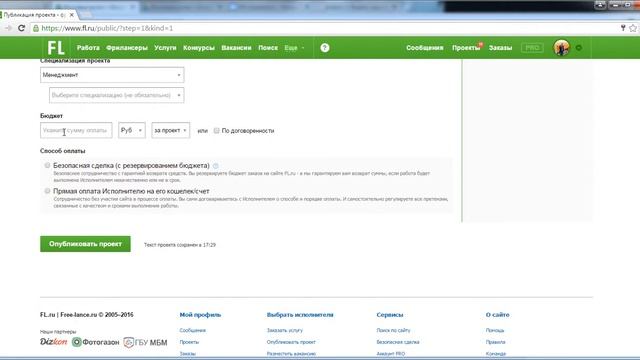Viewport: 640px width, 360px height.
Task: Expand the Еще menu in header
Action: pyautogui.click(x=294, y=48)
